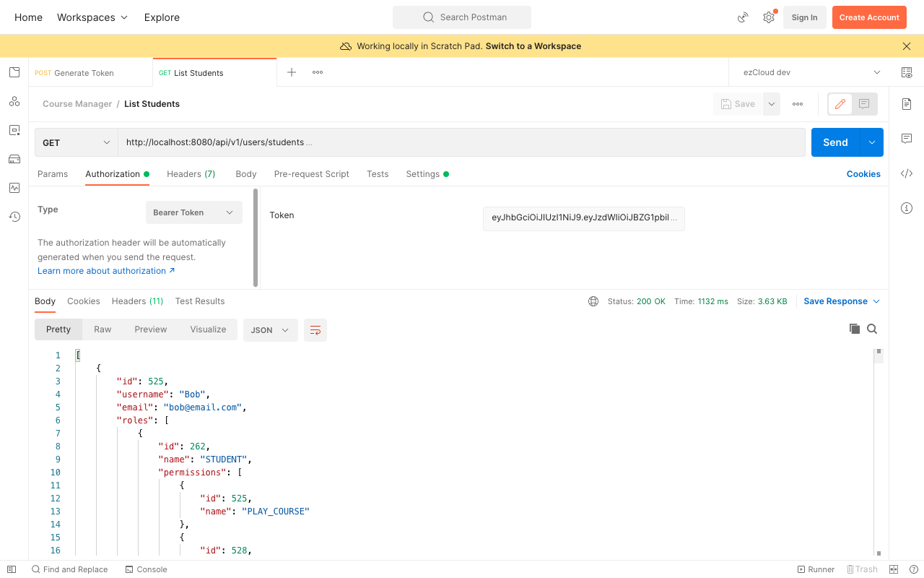This screenshot has width=924, height=578.
Task: Open the environment quick look icon
Action: pos(907,72)
